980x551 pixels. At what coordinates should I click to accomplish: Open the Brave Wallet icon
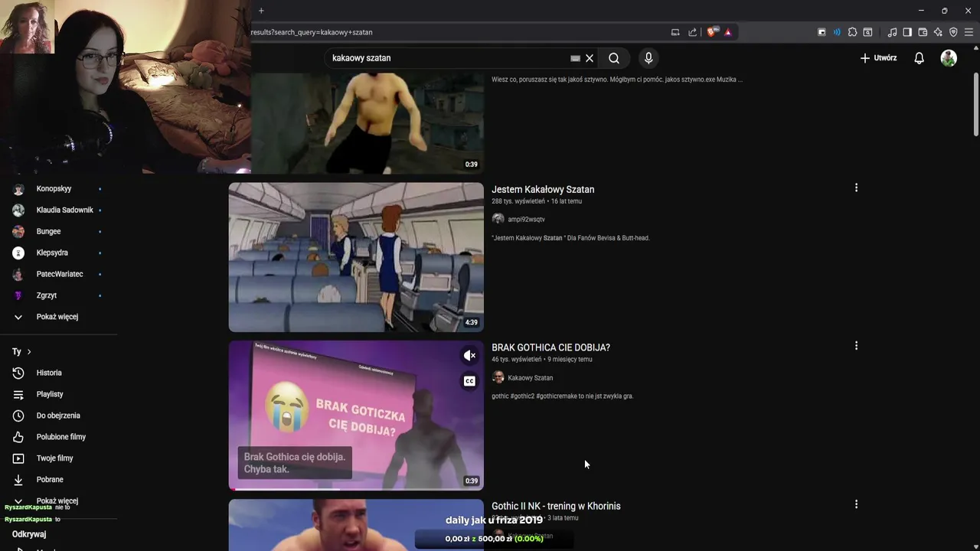click(923, 32)
